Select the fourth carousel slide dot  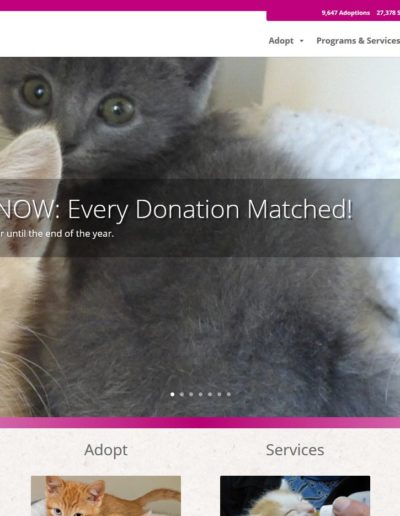point(200,394)
